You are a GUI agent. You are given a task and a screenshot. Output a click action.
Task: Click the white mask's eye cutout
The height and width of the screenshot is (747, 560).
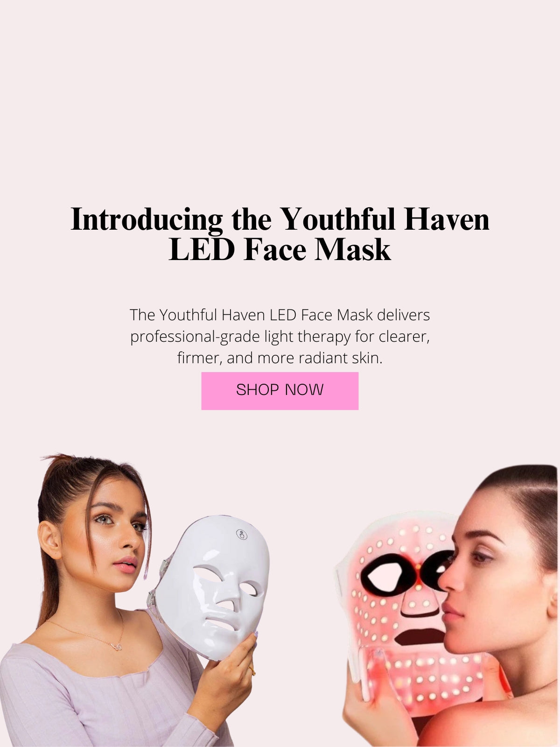(x=208, y=573)
